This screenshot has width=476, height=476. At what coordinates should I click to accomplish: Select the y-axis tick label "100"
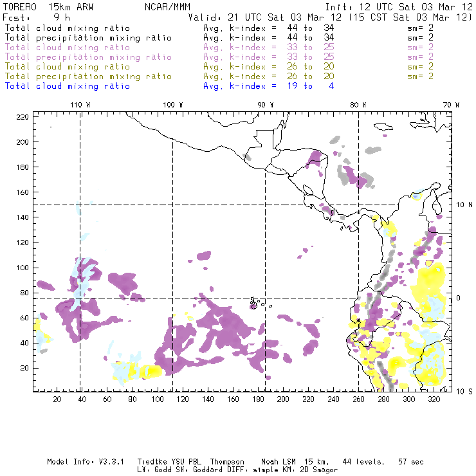23,268
